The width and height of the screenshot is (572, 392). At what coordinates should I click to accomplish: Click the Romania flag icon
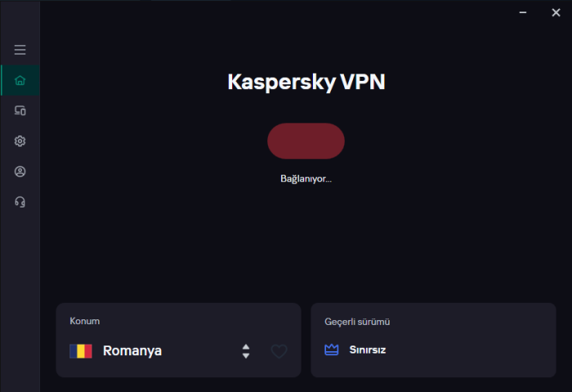click(x=81, y=351)
